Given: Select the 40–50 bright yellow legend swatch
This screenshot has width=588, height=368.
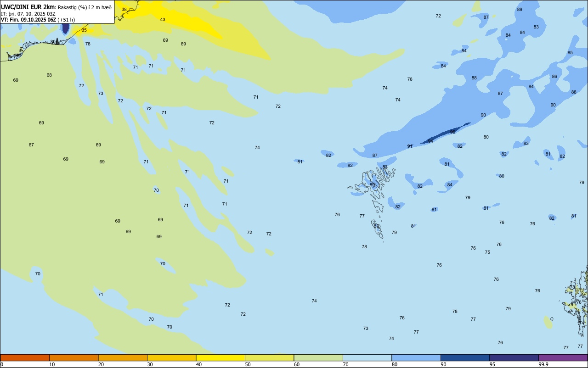Looking at the screenshot, I should [220, 357].
